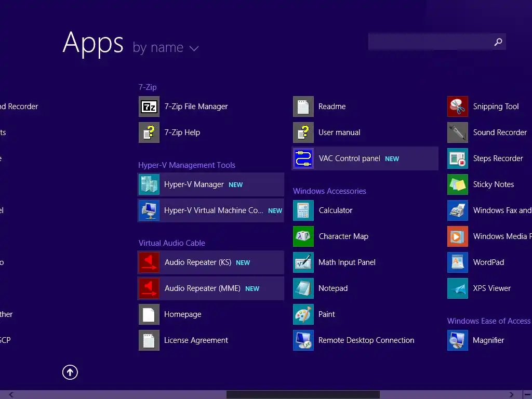Click the scrollbar right arrow
532x399 pixels.
pyautogui.click(x=512, y=395)
